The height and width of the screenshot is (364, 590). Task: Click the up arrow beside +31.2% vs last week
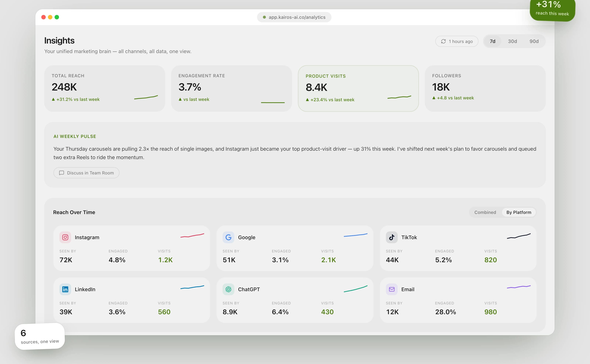click(x=53, y=99)
